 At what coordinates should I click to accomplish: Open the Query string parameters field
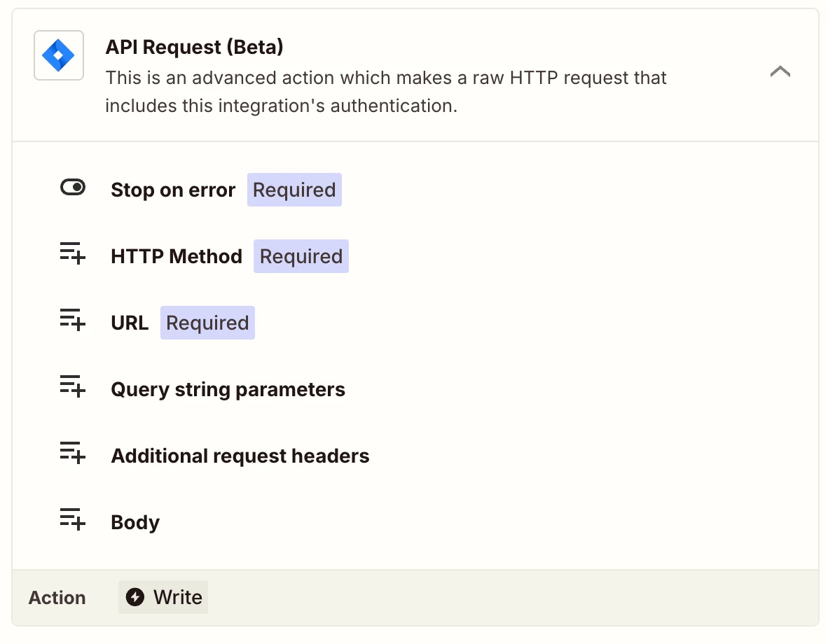click(228, 390)
